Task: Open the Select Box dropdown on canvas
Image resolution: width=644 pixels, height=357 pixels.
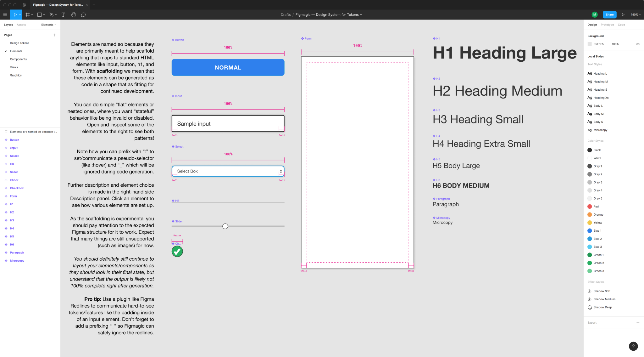Action: (281, 171)
